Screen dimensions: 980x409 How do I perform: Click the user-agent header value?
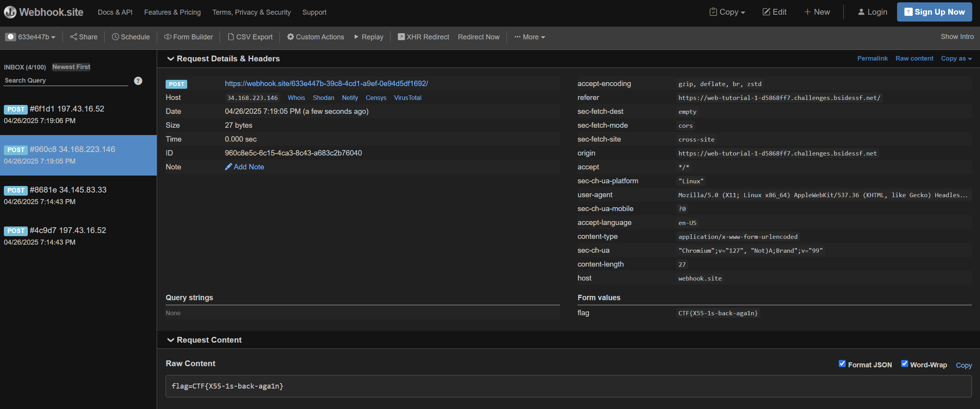[x=823, y=195]
